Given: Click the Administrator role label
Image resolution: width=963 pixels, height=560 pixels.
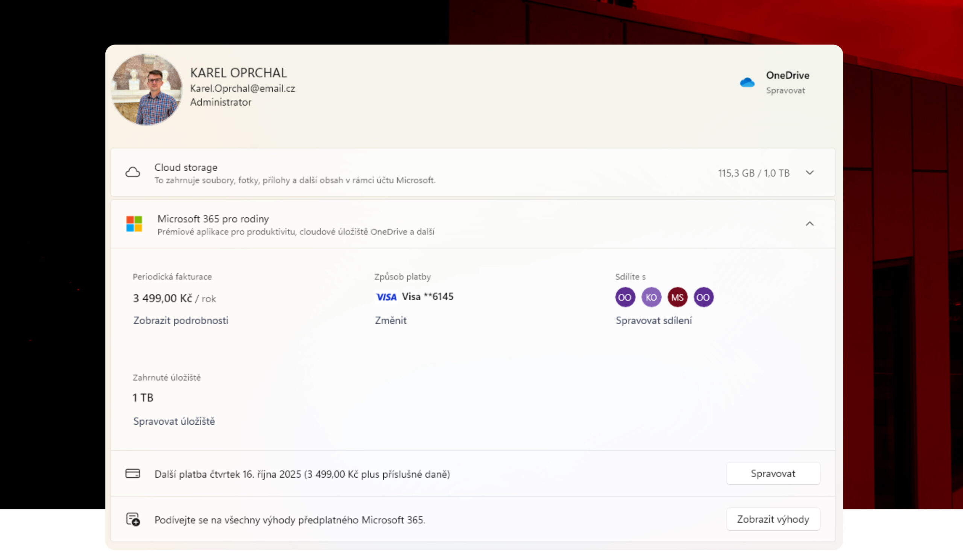Looking at the screenshot, I should (x=221, y=102).
